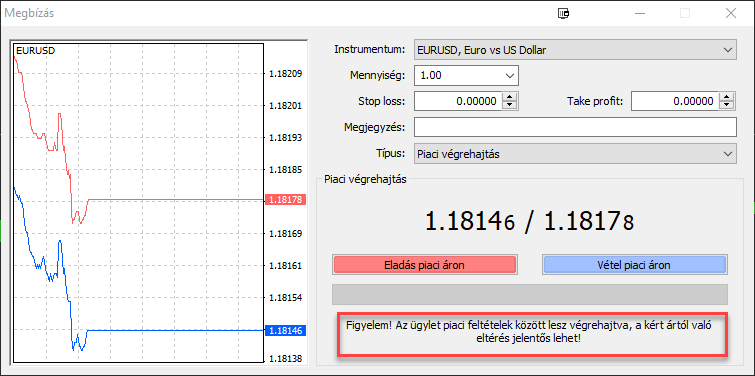Viewport: 755px width, 376px height.
Task: Click the Eladás piaci áron sell button
Action: (x=424, y=265)
